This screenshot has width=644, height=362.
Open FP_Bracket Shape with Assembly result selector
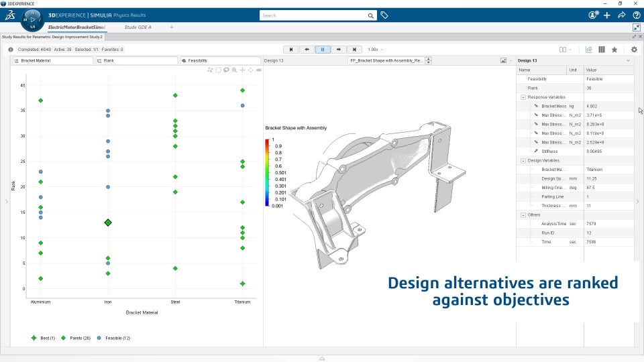389,60
